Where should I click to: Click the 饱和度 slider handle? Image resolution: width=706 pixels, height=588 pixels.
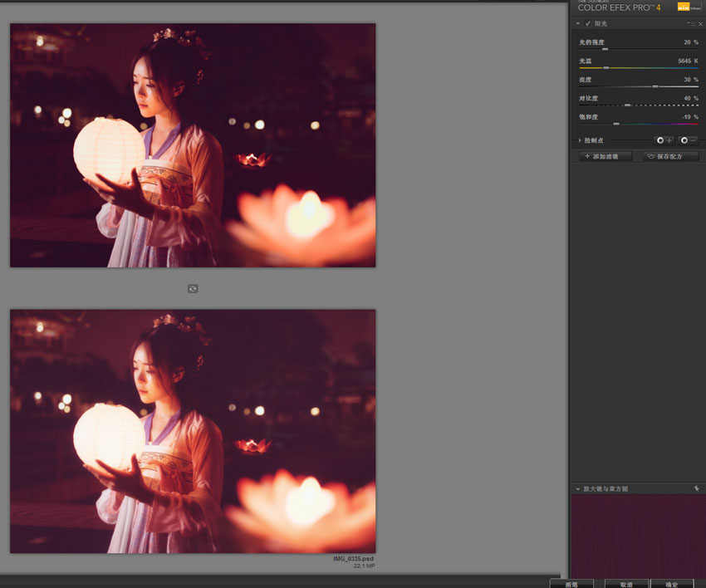615,124
